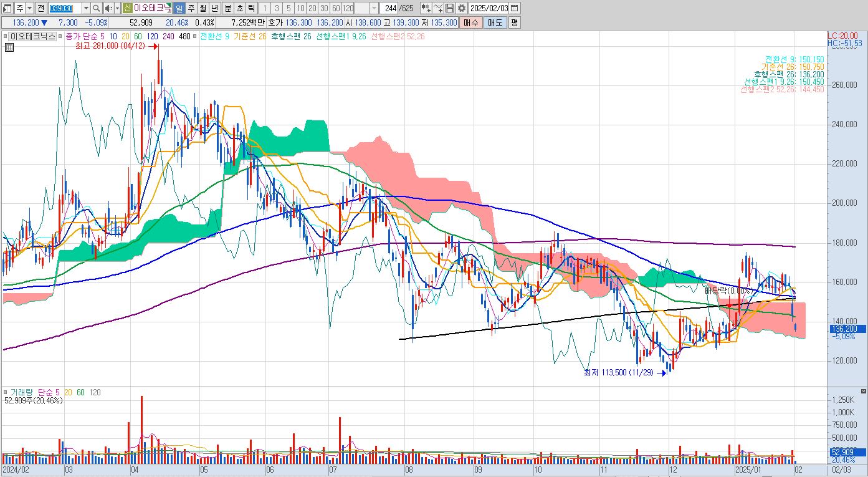Screen dimensions: 868x477
Task: Select the 초 seconds period button
Action: pos(239,8)
